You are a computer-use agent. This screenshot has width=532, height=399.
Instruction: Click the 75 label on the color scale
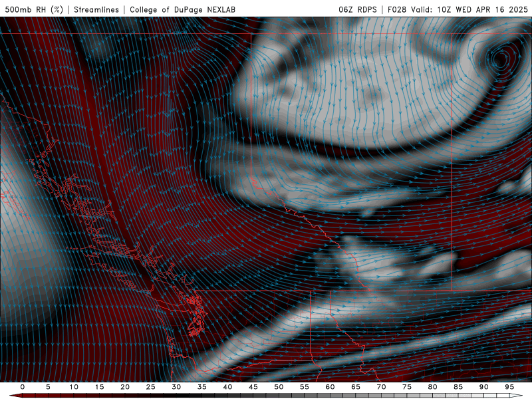click(406, 387)
